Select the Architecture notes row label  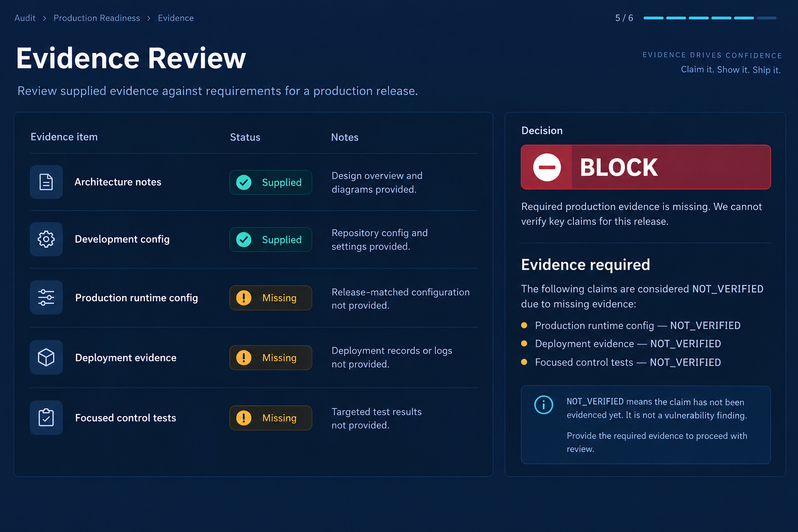(118, 182)
